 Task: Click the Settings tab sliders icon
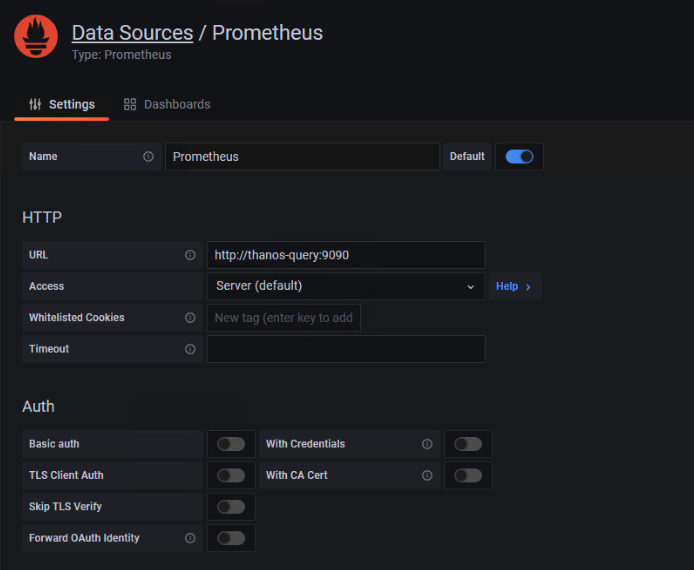tap(35, 104)
